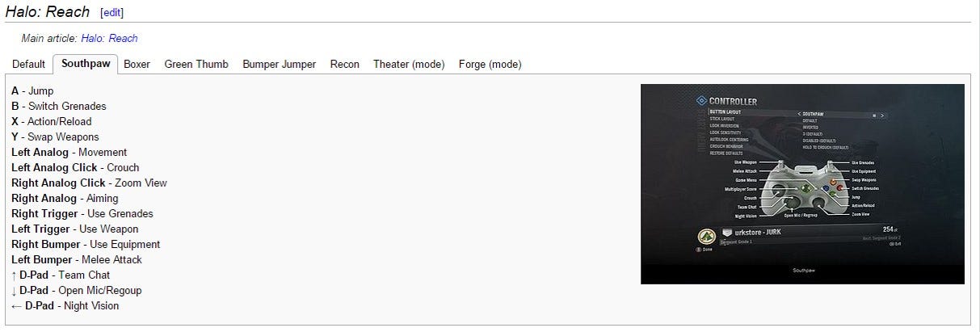Click 'Right Analog Click - Zoom View' text
980x332 pixels.
pyautogui.click(x=89, y=183)
